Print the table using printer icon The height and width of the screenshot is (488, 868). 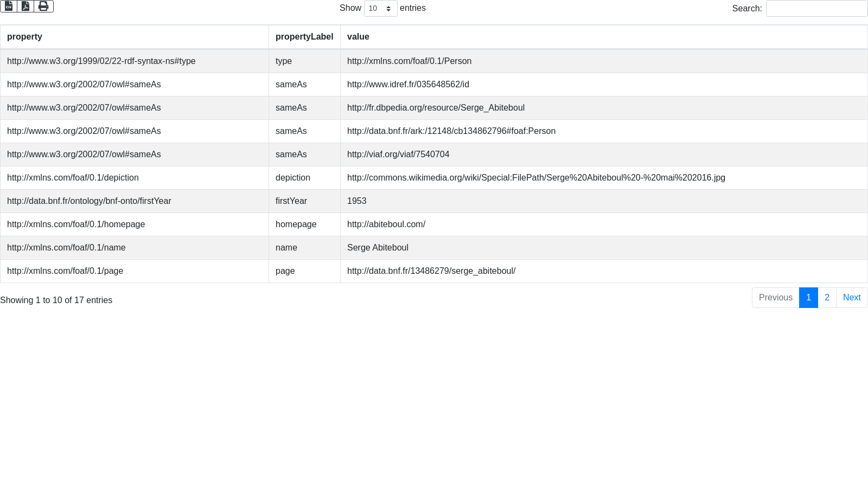pos(43,6)
